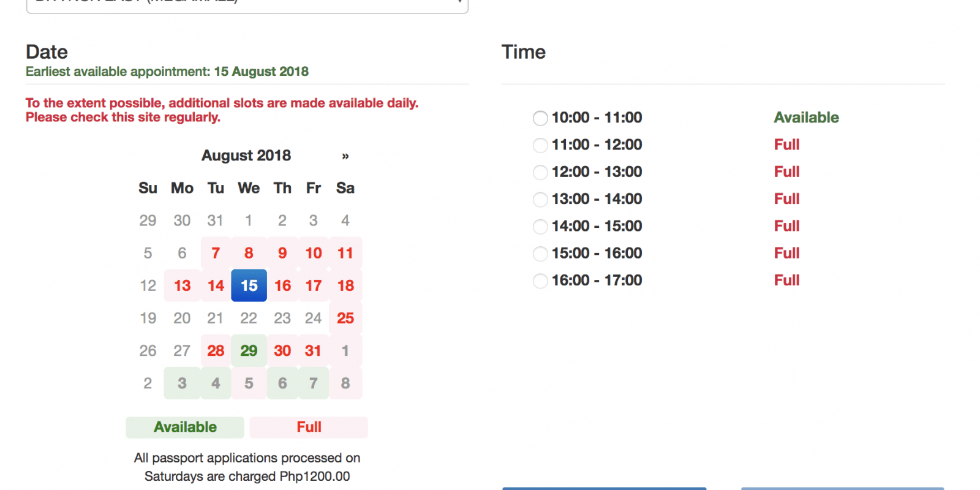The image size is (980, 490).
Task: Select August 15 on the calendar
Action: coord(249,285)
